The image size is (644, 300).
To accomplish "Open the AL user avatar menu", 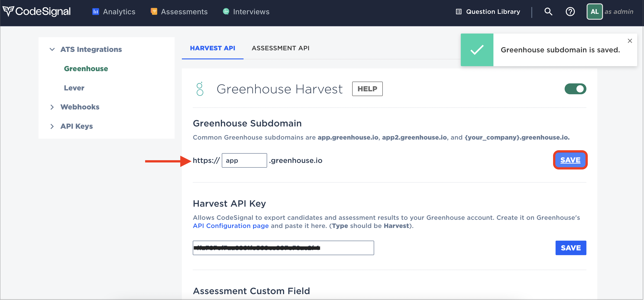I will tap(594, 12).
